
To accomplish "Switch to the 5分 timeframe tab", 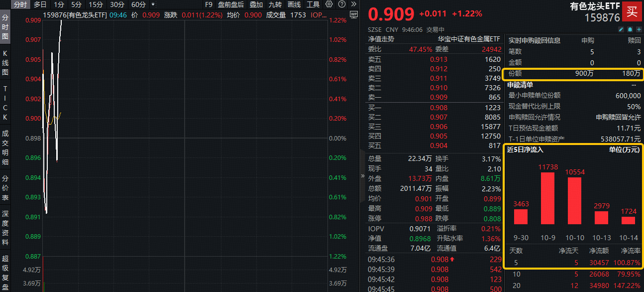I will tap(76, 4).
